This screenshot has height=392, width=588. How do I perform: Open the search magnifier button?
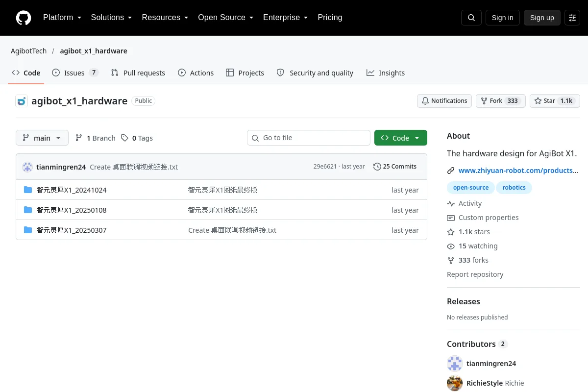tap(471, 18)
